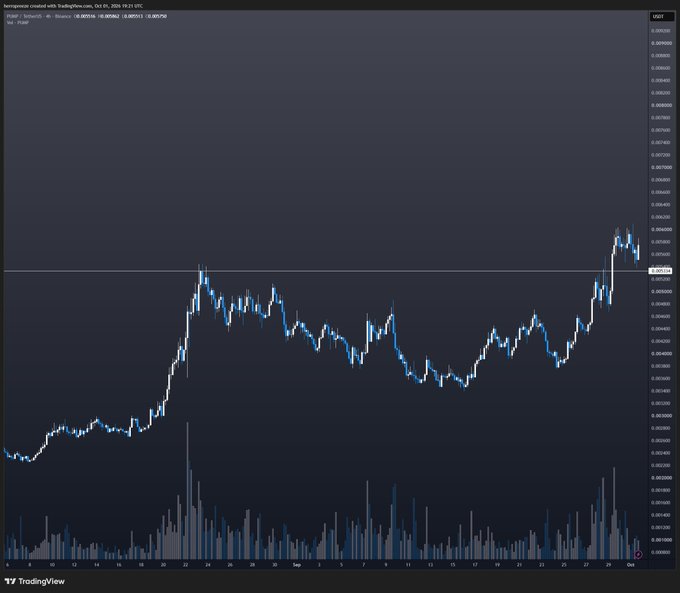Click the 0.003000 price axis label

point(661,416)
